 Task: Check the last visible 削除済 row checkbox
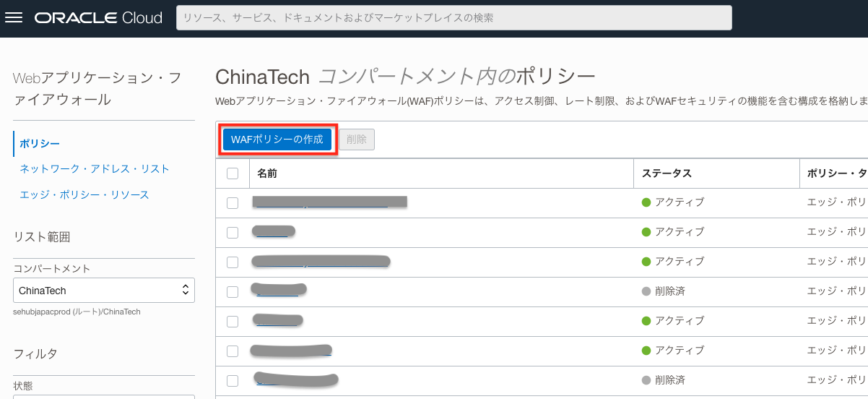point(233,380)
